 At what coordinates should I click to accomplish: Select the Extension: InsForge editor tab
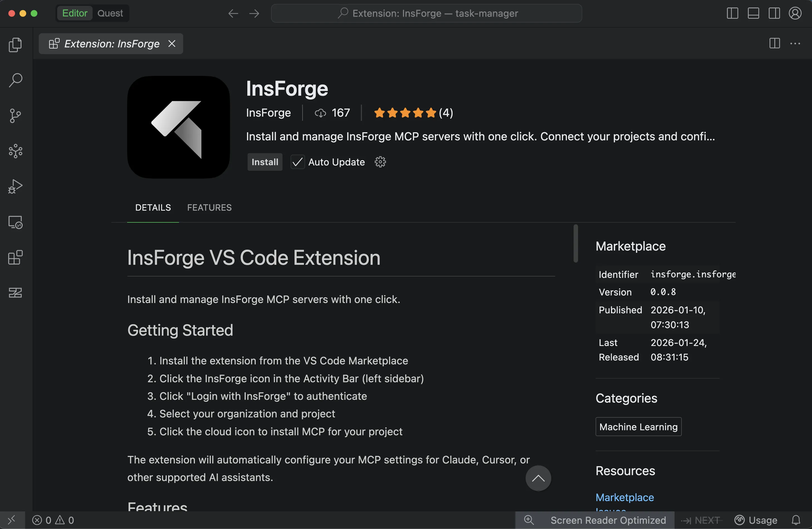pyautogui.click(x=111, y=43)
